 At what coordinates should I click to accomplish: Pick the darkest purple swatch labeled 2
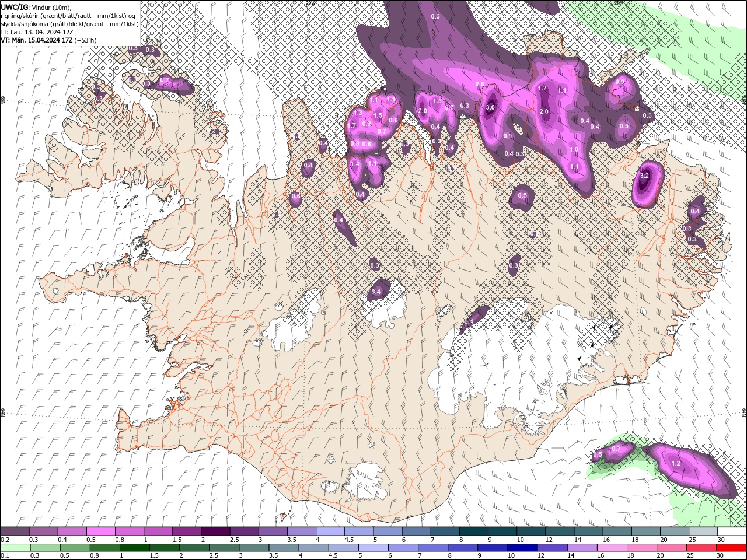(x=215, y=531)
